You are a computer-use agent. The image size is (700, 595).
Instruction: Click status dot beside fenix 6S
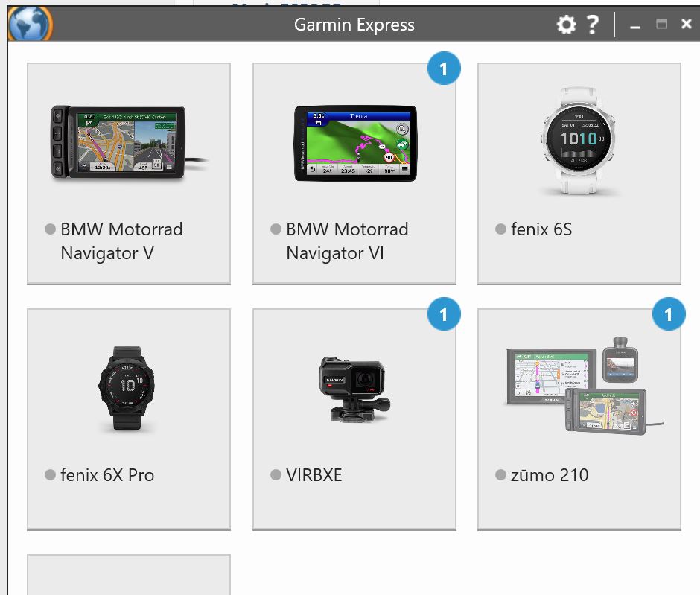coord(500,229)
